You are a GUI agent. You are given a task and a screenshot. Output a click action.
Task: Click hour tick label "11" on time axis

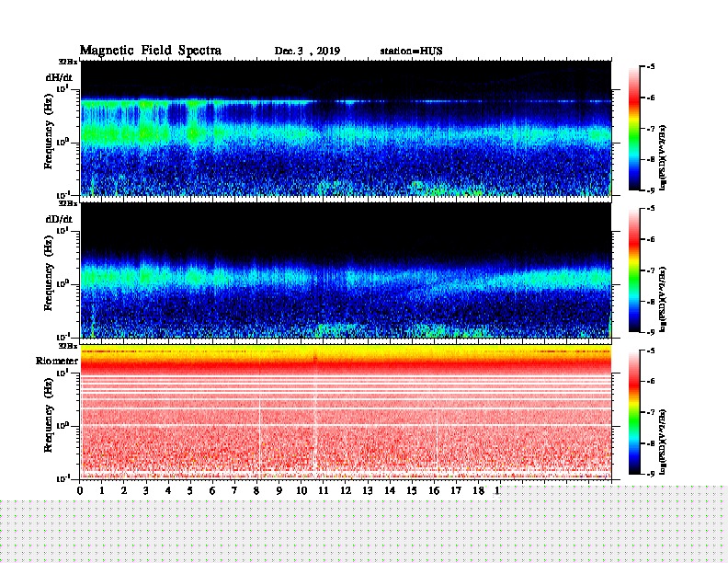coord(324,490)
